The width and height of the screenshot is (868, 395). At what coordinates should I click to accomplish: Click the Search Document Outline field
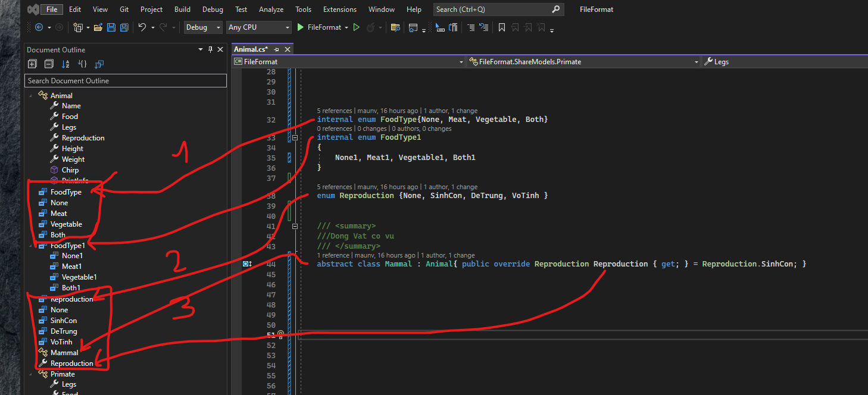tap(125, 81)
